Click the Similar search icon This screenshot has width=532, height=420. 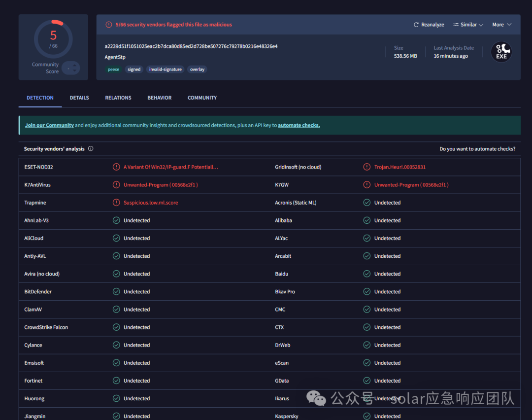(x=456, y=25)
